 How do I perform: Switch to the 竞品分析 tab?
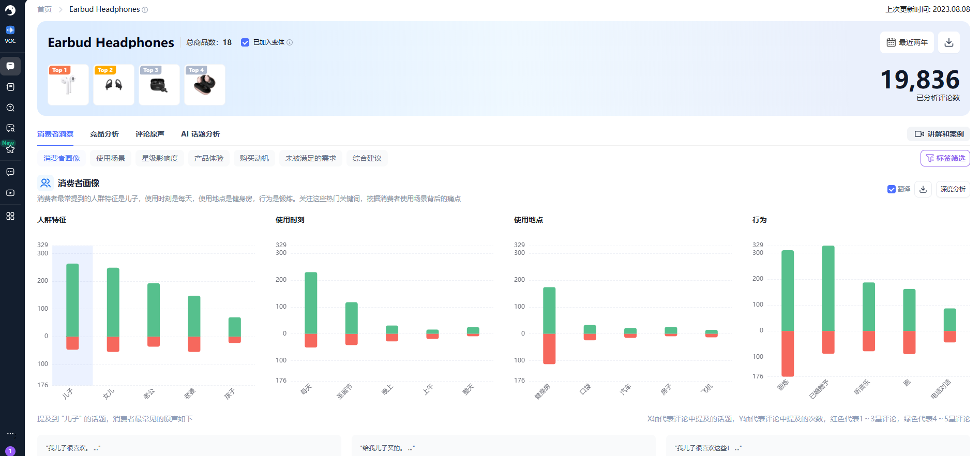(104, 134)
